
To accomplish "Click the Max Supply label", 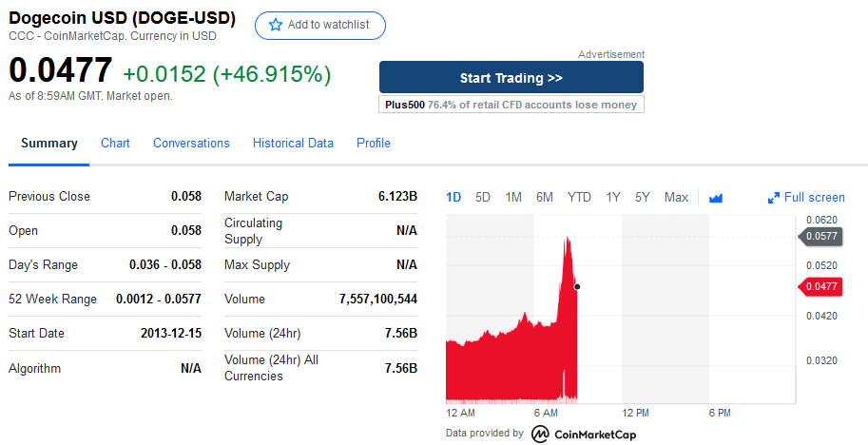I will point(257,265).
